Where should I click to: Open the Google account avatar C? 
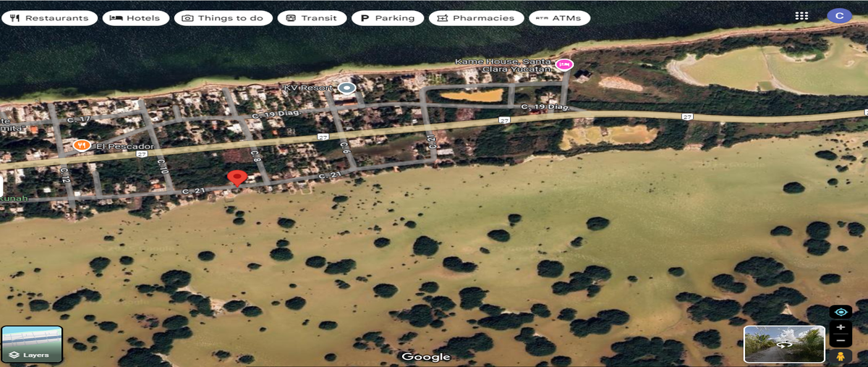(839, 16)
